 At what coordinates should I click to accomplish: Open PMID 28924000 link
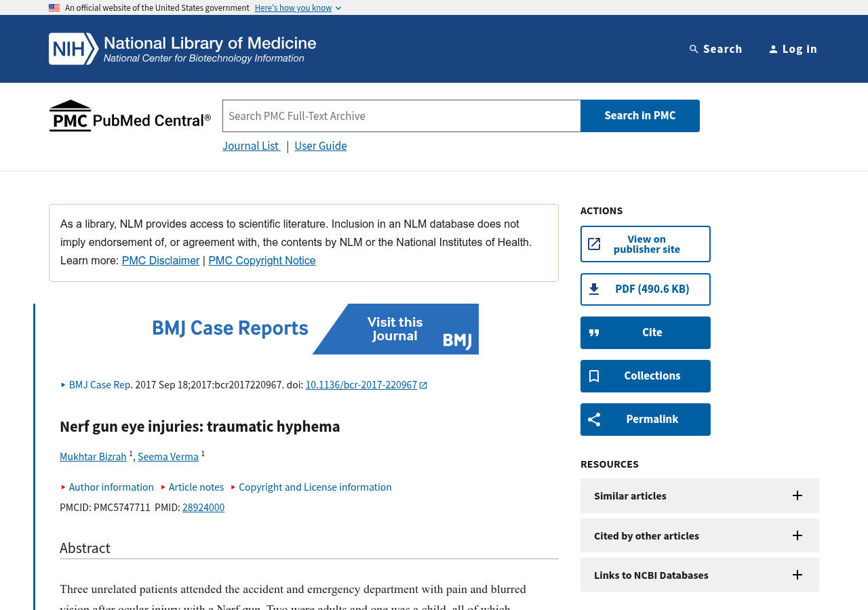[203, 507]
